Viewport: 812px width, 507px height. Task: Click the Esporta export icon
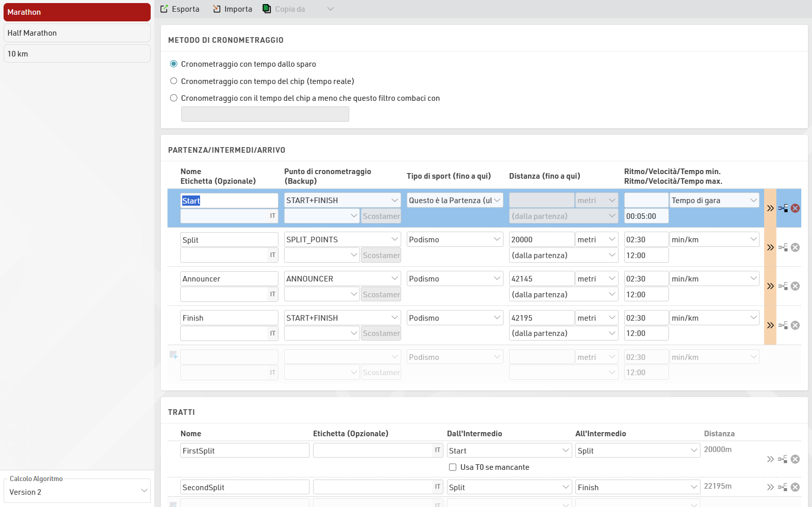164,9
